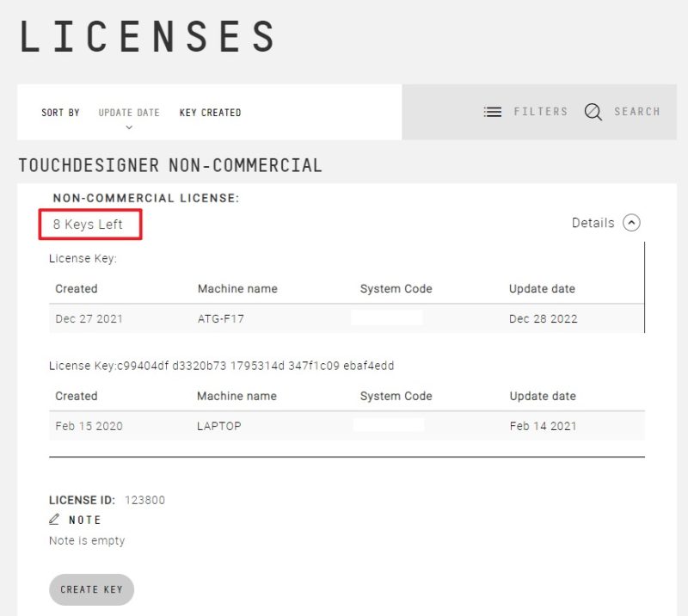
Task: Click the LICENSES page title
Action: pos(147,36)
